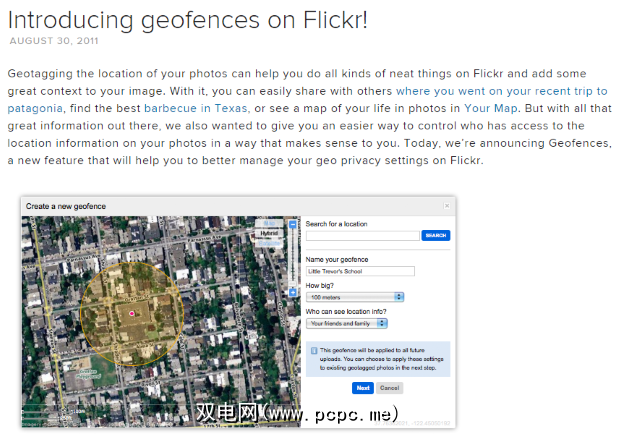
Task: Click the Search for a location field
Action: [362, 235]
